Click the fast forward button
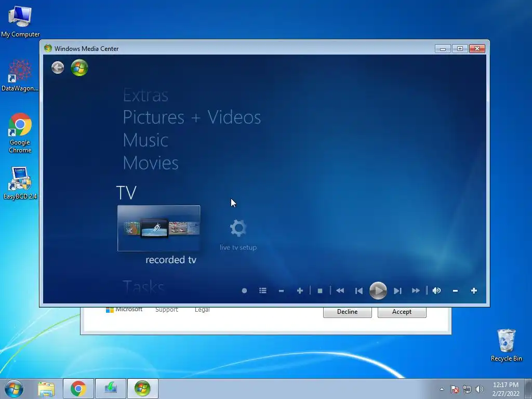 [x=416, y=290]
